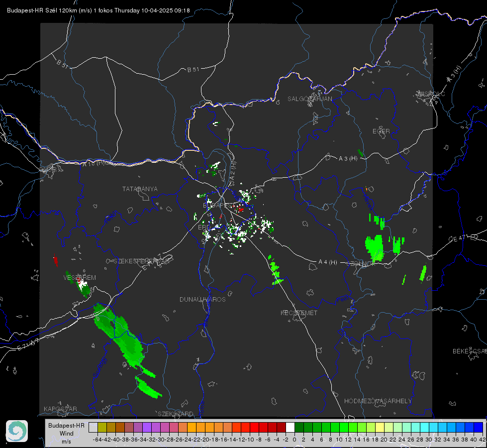Select the HÓDMEZŐVÁSÁRHELY city label
Viewport: 487px width, 448px height.
(378, 401)
